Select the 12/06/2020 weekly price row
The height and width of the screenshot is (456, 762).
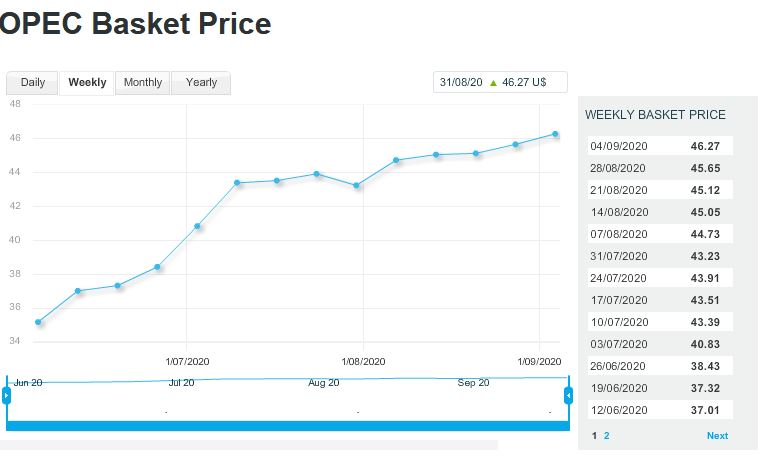click(660, 410)
